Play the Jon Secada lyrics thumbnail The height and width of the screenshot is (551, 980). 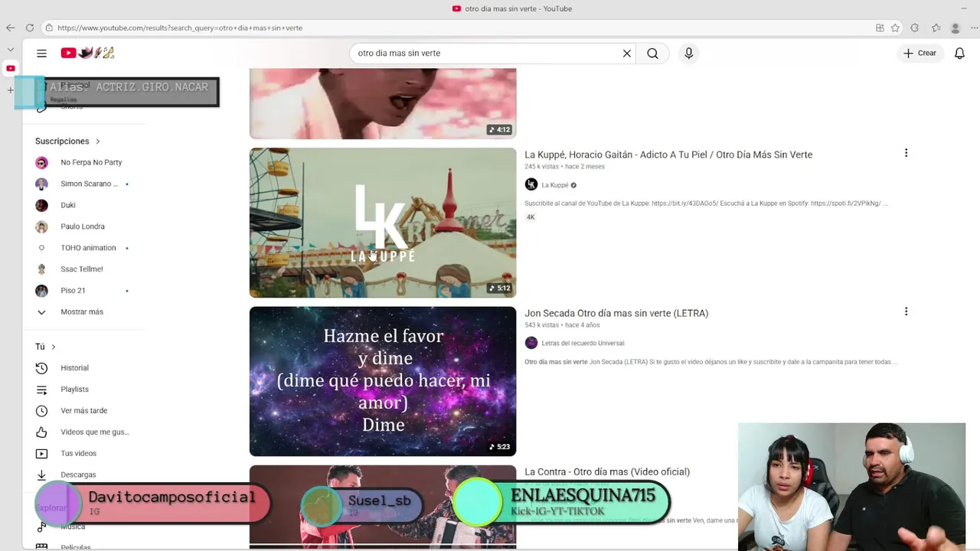pyautogui.click(x=383, y=381)
